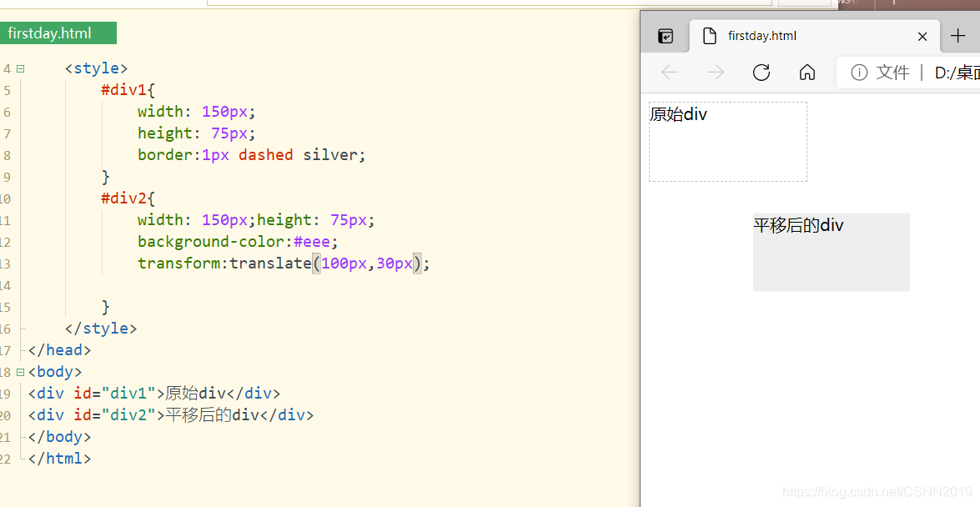980x507 pixels.
Task: Go back in the browser
Action: tap(670, 73)
